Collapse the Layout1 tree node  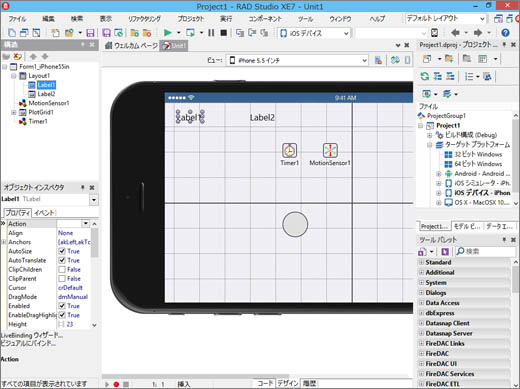click(13, 76)
